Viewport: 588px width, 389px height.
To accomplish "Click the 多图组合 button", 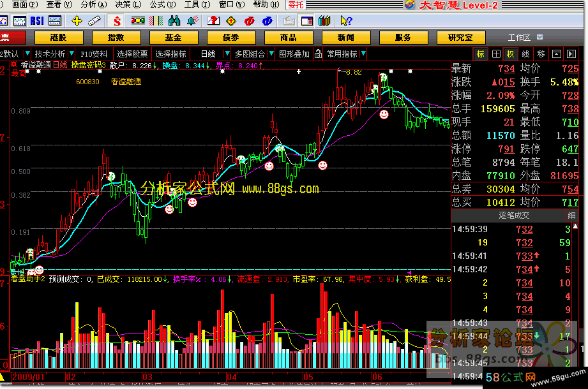I will pos(250,54).
